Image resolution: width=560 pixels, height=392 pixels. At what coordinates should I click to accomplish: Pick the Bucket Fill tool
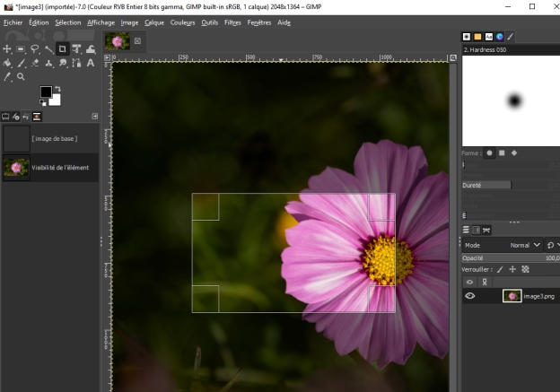pos(7,64)
